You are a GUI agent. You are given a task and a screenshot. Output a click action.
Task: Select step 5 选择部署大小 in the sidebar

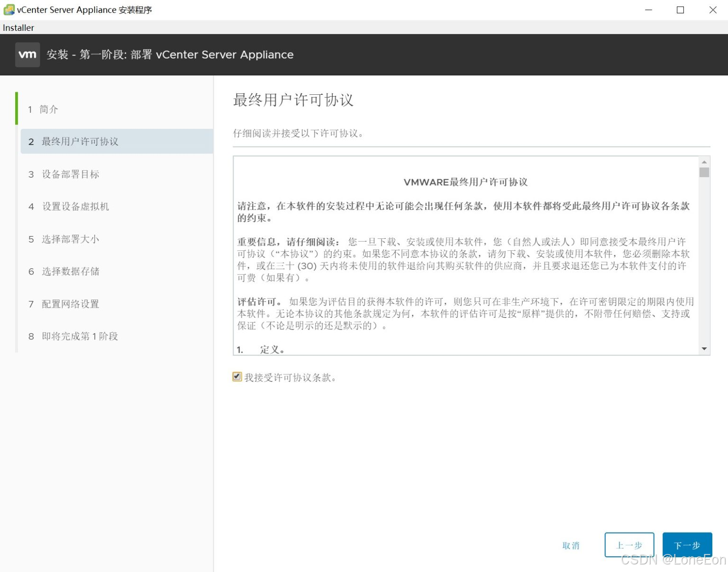coord(70,239)
